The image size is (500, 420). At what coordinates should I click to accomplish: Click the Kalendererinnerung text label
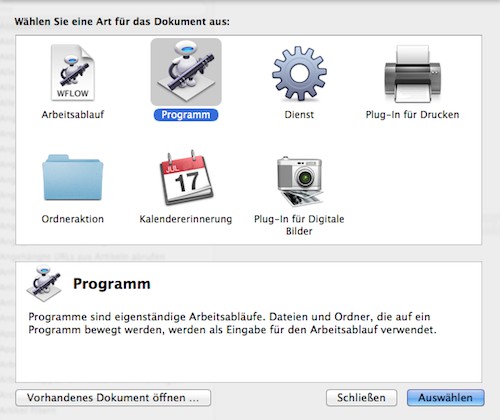coord(186,219)
